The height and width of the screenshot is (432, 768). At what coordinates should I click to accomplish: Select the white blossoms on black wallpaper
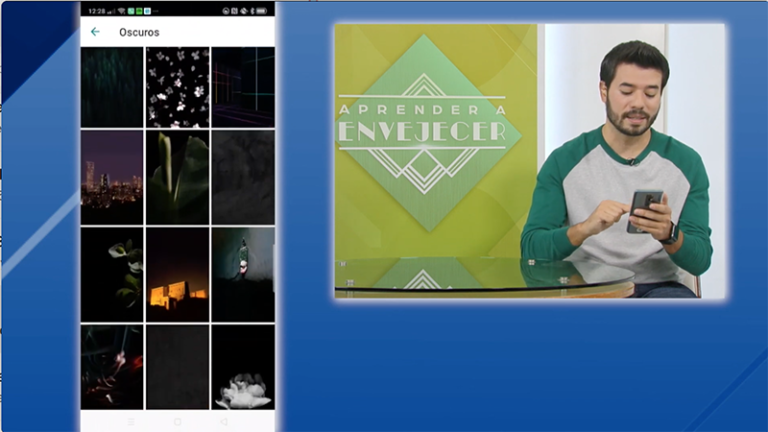pos(177,87)
